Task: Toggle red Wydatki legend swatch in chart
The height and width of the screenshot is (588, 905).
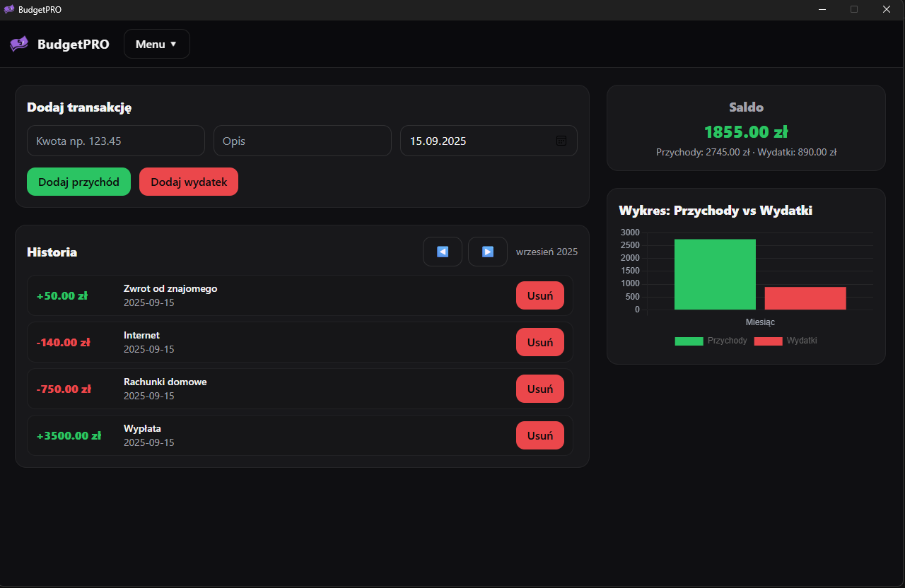Action: [x=768, y=341]
